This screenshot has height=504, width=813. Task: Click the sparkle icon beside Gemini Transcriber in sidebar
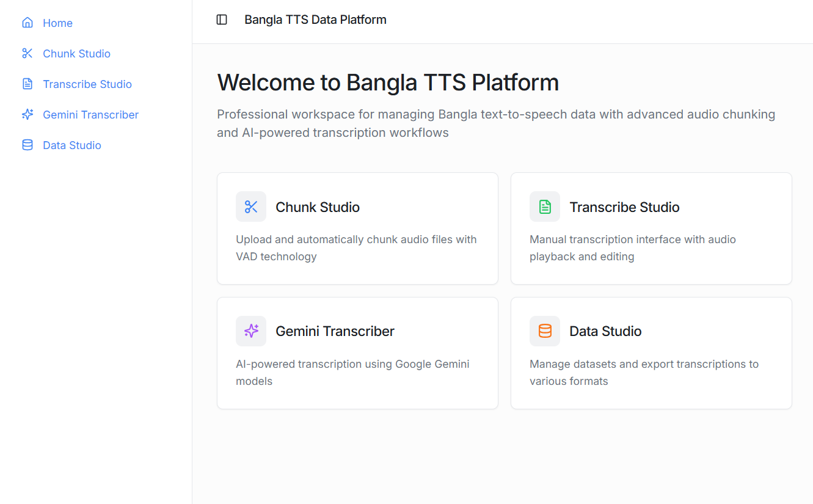[x=27, y=114]
